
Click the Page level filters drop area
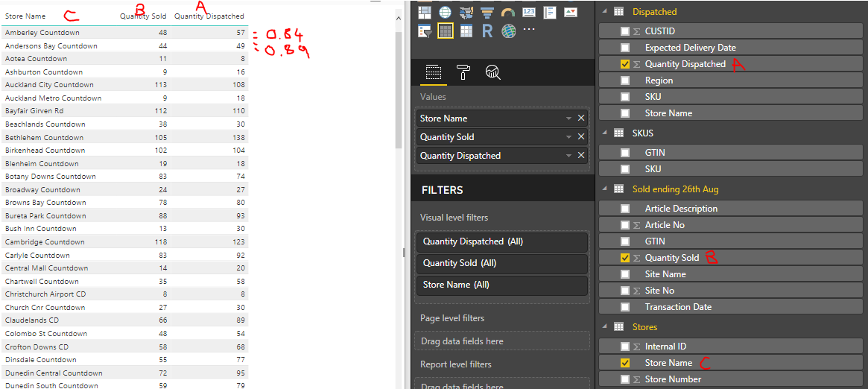pyautogui.click(x=501, y=341)
